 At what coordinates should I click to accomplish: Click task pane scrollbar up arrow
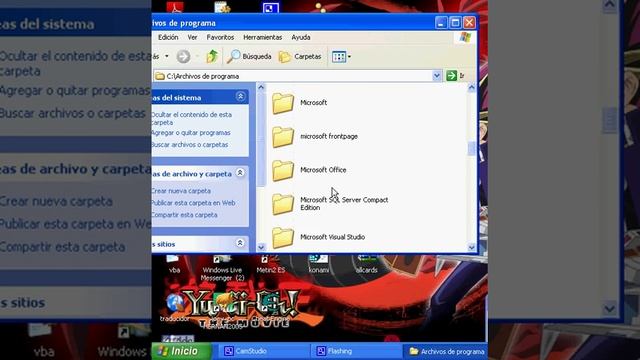pyautogui.click(x=261, y=87)
